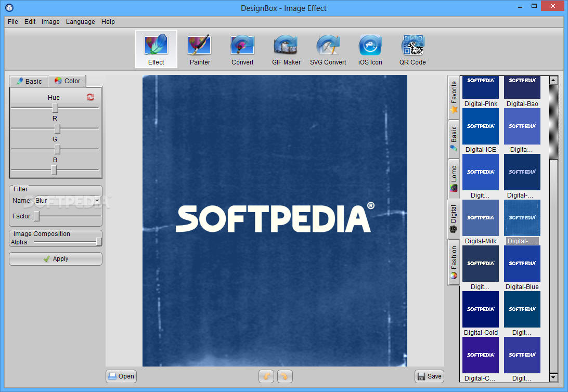Open the Painter tool

click(200, 49)
